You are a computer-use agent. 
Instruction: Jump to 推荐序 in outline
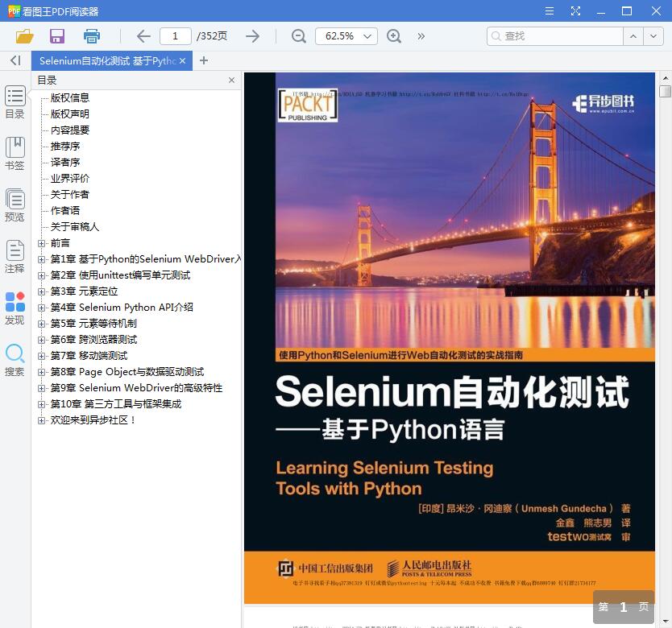coord(65,146)
